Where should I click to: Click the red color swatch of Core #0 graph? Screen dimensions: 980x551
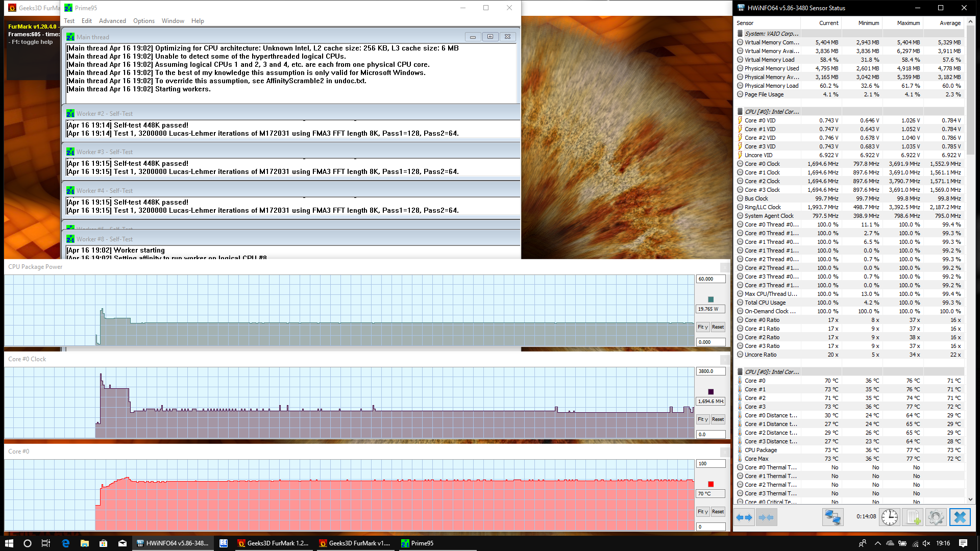[x=710, y=484]
